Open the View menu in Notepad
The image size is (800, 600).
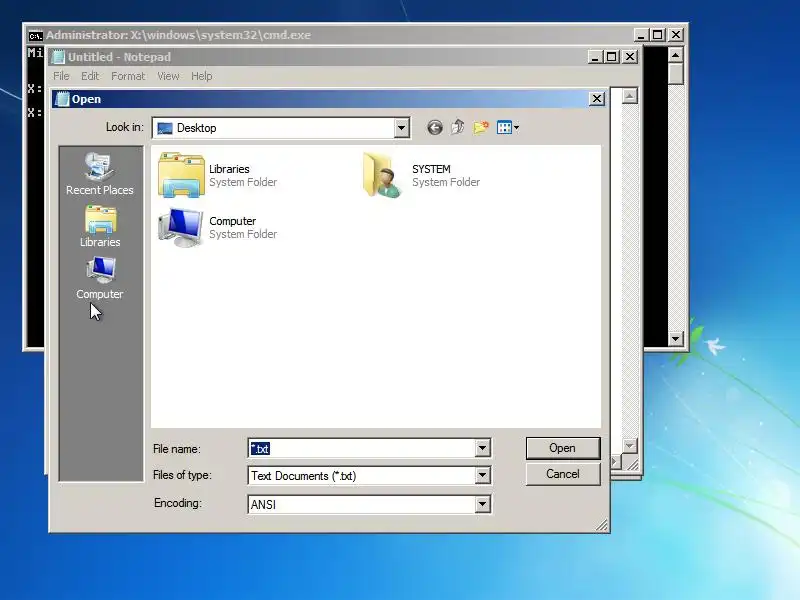[168, 76]
